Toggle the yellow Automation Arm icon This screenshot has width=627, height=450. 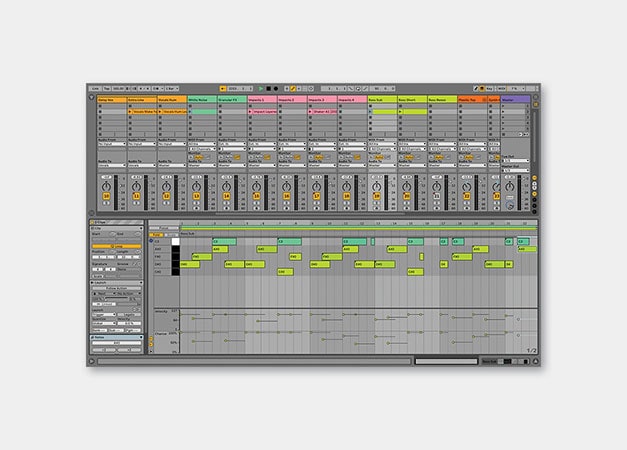point(293,88)
